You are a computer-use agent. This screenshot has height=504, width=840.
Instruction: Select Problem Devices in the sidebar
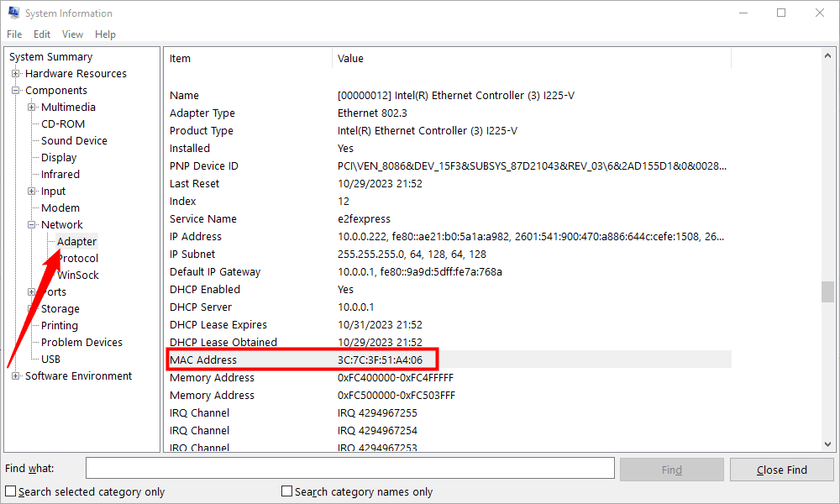coord(81,342)
